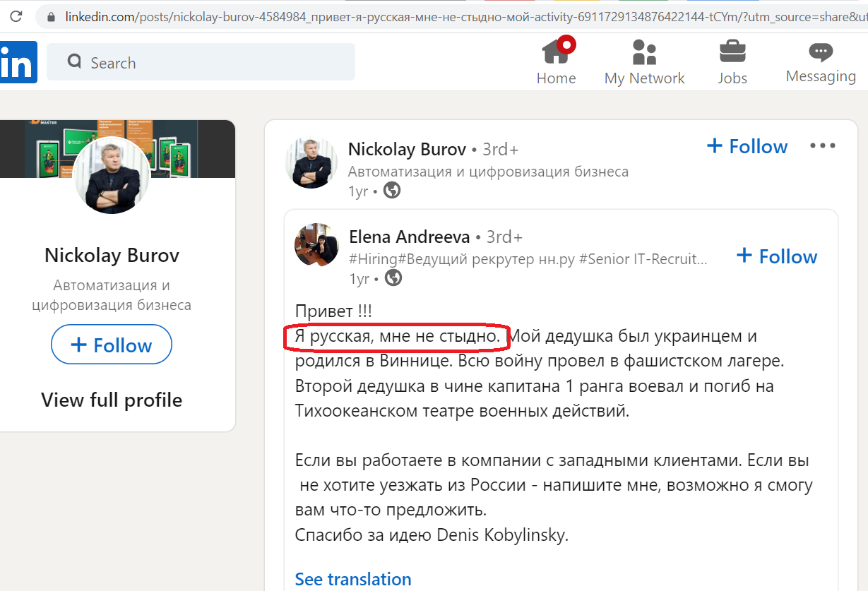Click Follow button in sidebar profile card

(112, 345)
